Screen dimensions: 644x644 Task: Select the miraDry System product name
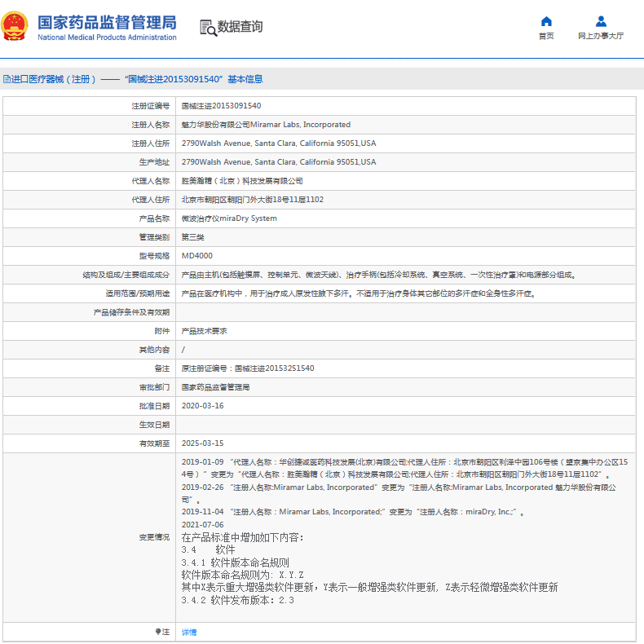[229, 218]
